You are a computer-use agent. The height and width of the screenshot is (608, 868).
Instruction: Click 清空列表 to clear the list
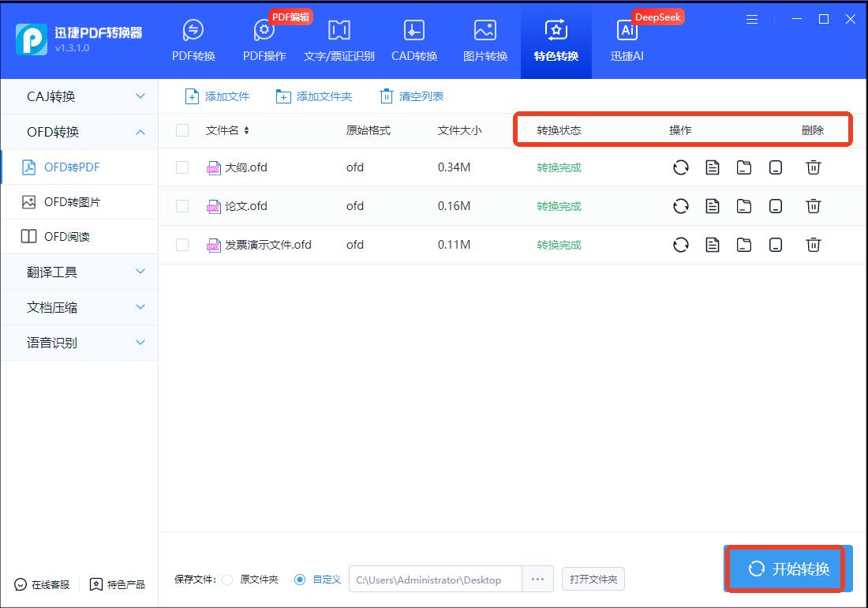[x=411, y=96]
